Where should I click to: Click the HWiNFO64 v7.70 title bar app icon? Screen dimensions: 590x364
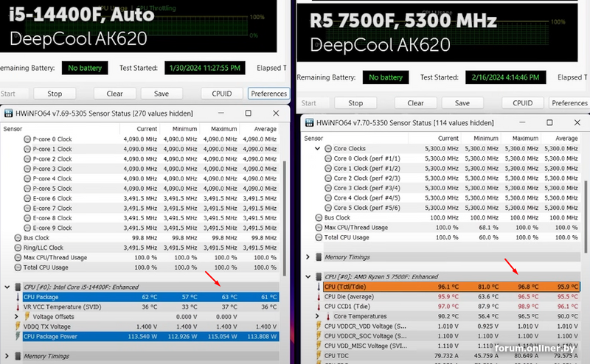click(x=309, y=122)
